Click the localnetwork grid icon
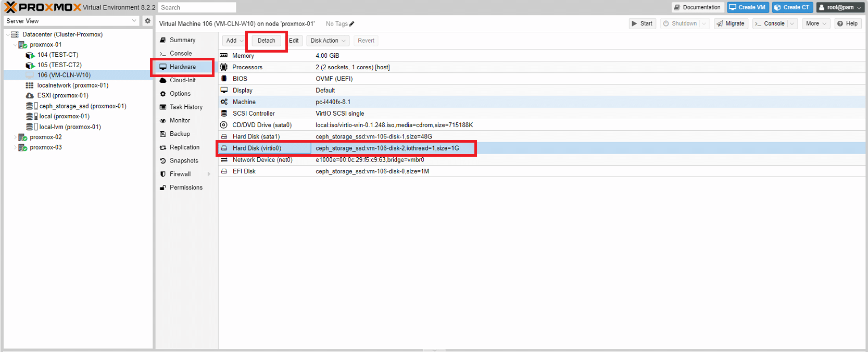868x352 pixels. 30,85
